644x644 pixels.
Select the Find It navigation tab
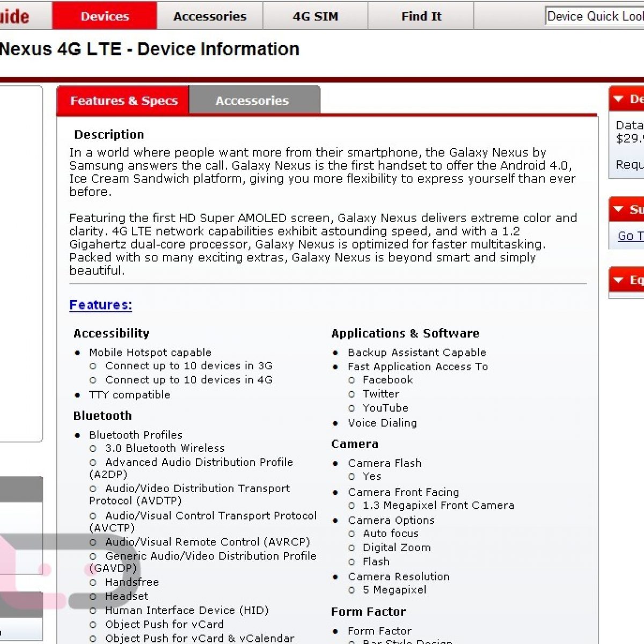click(x=421, y=16)
